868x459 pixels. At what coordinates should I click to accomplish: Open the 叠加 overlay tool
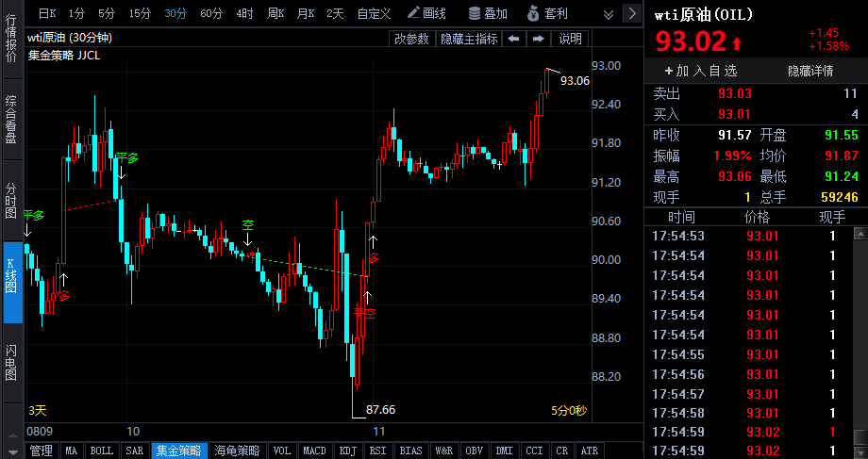point(488,13)
